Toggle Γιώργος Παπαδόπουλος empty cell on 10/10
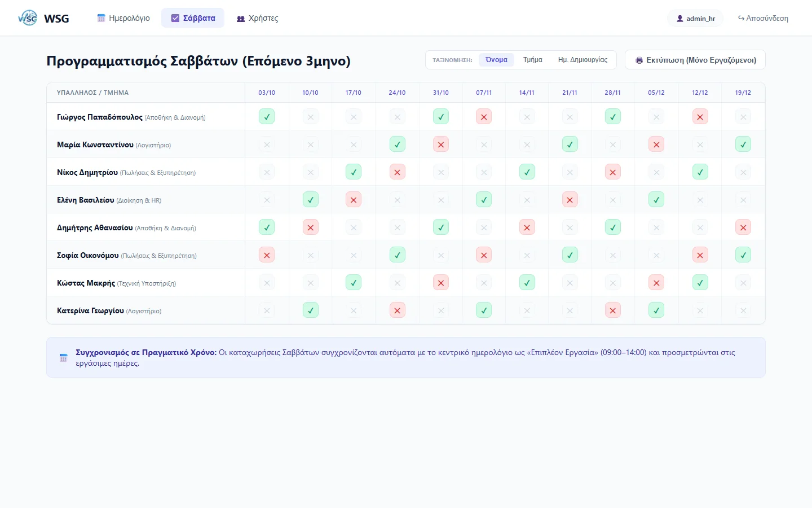The height and width of the screenshot is (508, 812). click(311, 117)
